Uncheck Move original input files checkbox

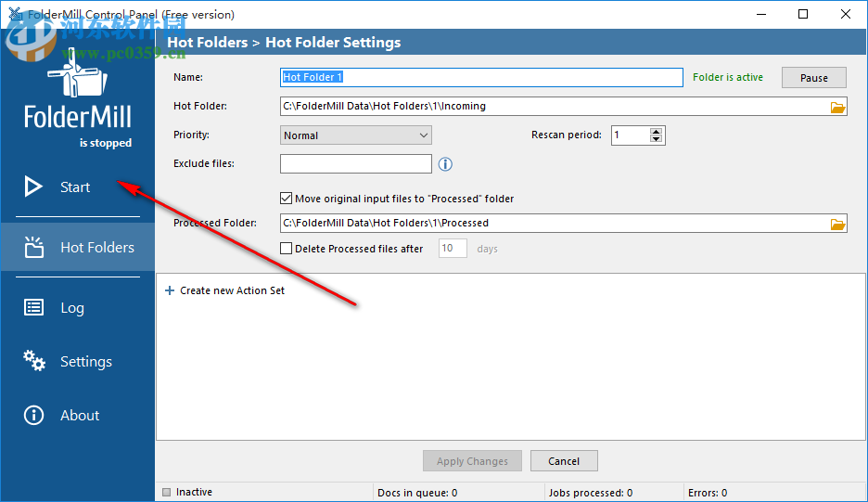click(286, 199)
